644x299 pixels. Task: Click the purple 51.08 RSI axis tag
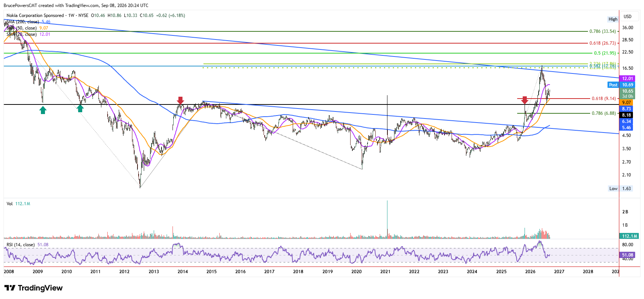(x=627, y=255)
